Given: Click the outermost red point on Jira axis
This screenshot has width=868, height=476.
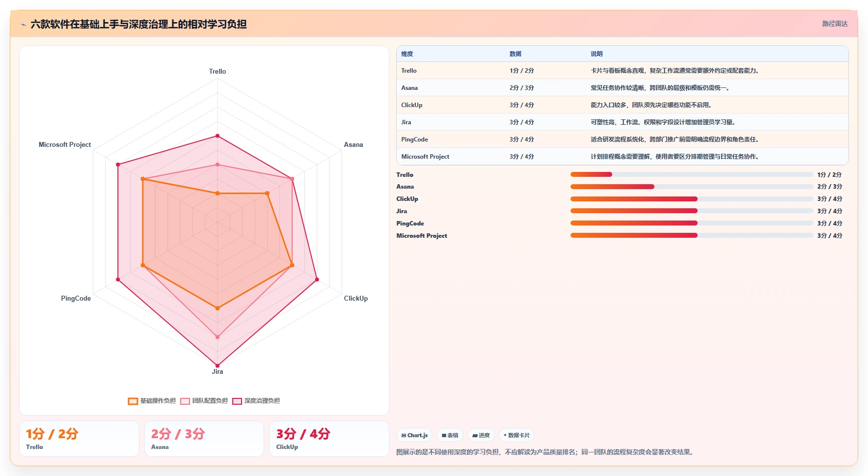Looking at the screenshot, I should click(217, 365).
